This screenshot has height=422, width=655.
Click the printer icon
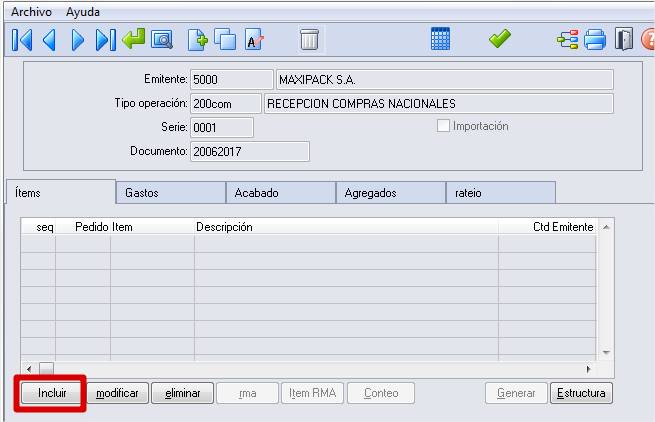point(595,40)
